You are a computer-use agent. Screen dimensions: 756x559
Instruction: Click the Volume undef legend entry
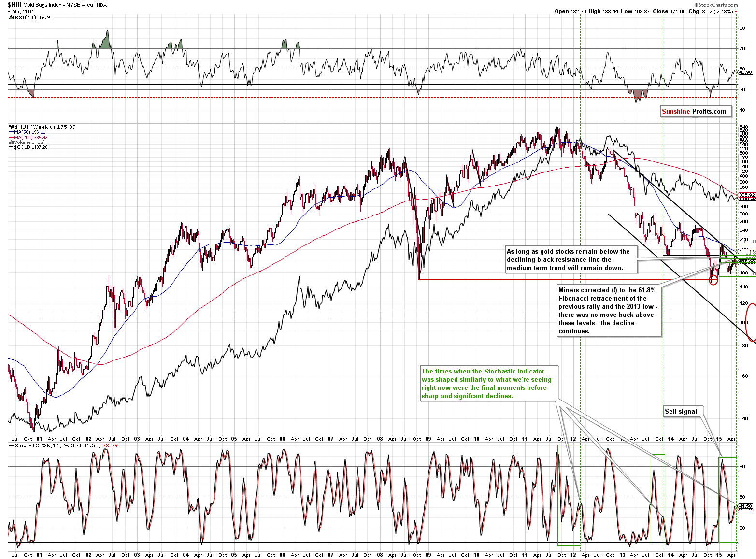click(x=29, y=143)
